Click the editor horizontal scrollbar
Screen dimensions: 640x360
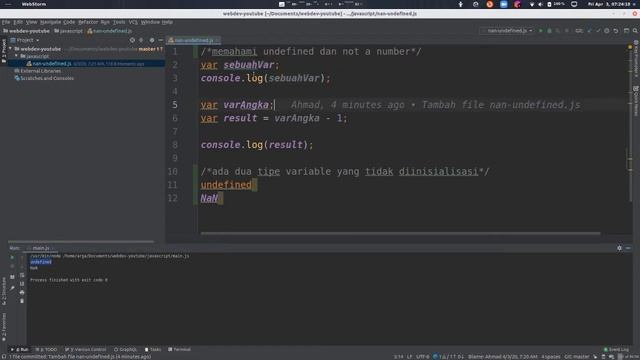(400, 233)
